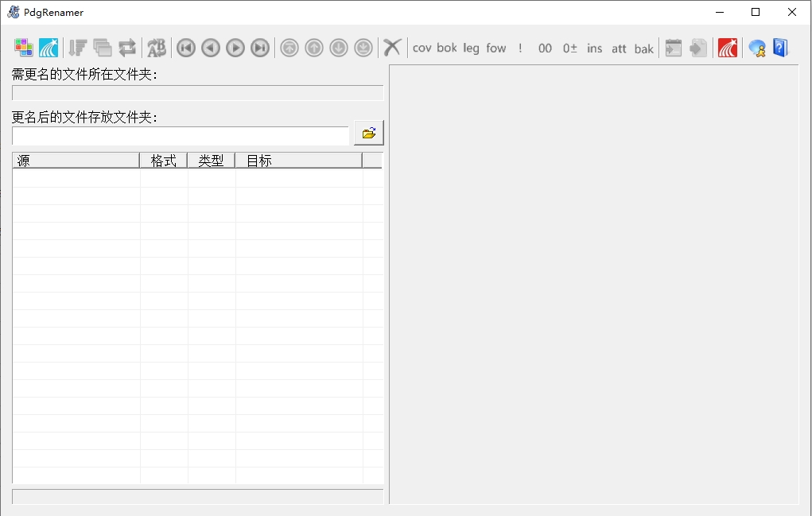Jump to last page with skip-forward button
This screenshot has width=812, height=516.
click(x=260, y=48)
